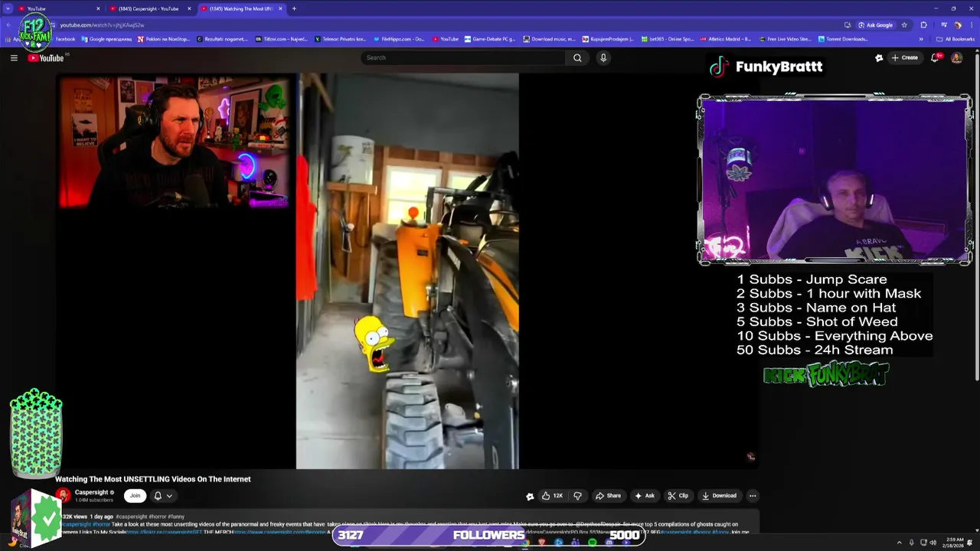Click the gear-like icon left of like button
Image resolution: width=980 pixels, height=551 pixels.
point(530,496)
